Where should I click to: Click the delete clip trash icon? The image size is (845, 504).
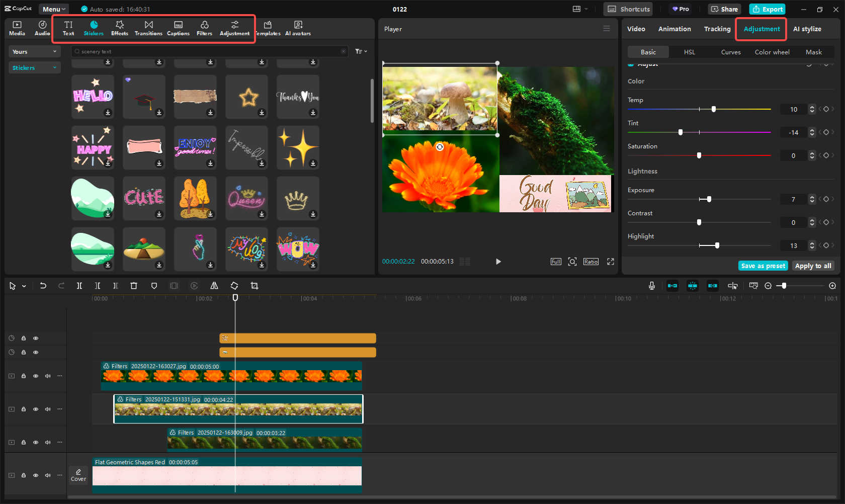tap(134, 286)
